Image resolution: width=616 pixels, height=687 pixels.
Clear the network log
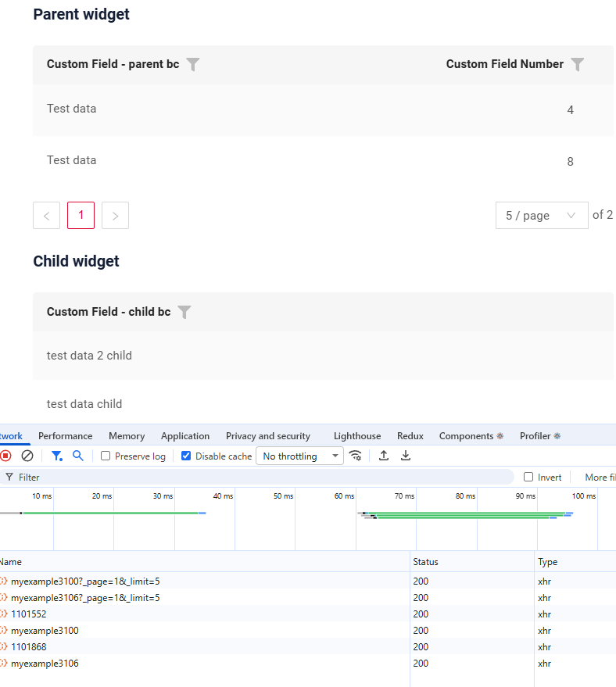click(27, 456)
